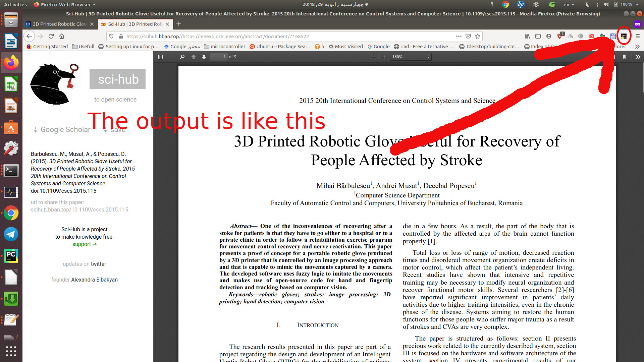Screen dimensions: 644x362
Task: Expand the bookmarks toolbar overflow chevron
Action: [638, 47]
